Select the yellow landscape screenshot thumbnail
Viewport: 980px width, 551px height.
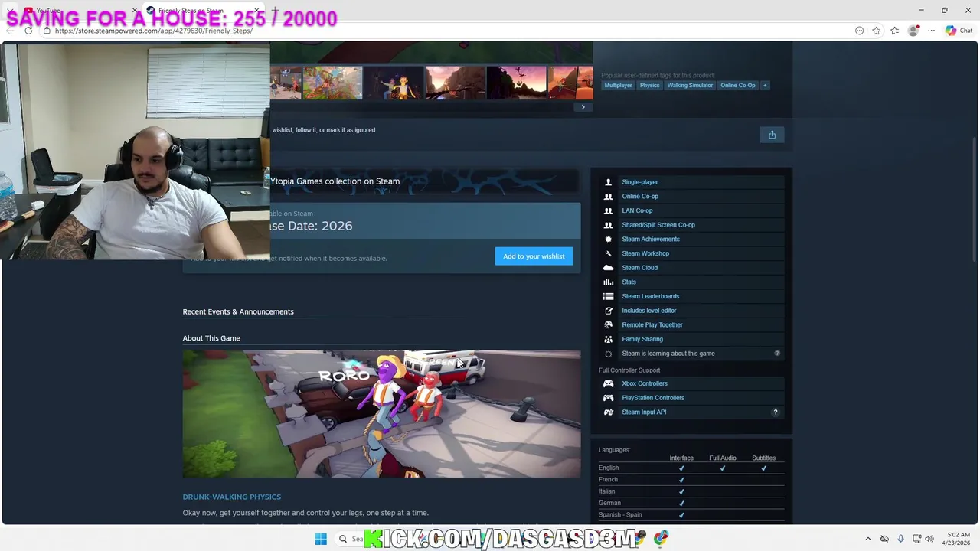pos(332,83)
